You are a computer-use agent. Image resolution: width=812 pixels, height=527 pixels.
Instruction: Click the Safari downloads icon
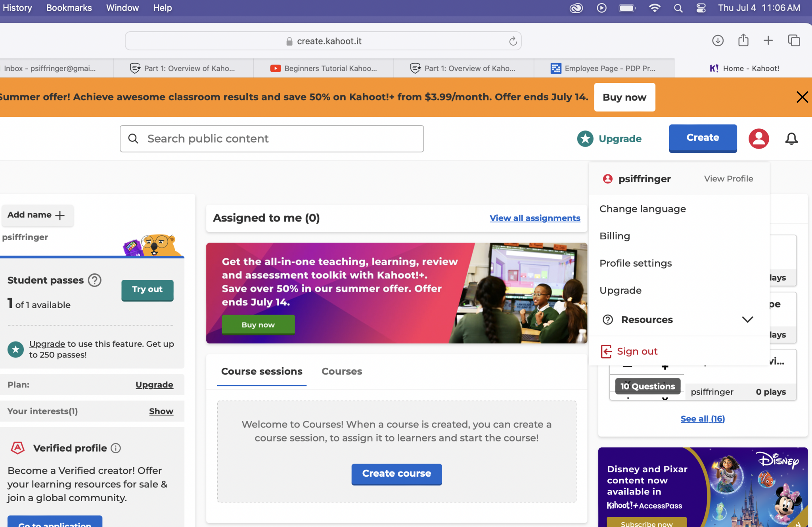[x=718, y=40]
